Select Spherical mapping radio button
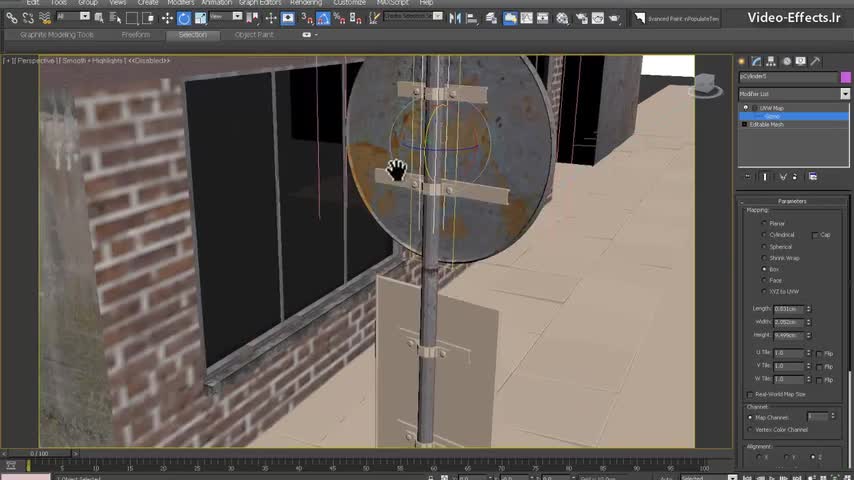This screenshot has width=854, height=480. [764, 247]
